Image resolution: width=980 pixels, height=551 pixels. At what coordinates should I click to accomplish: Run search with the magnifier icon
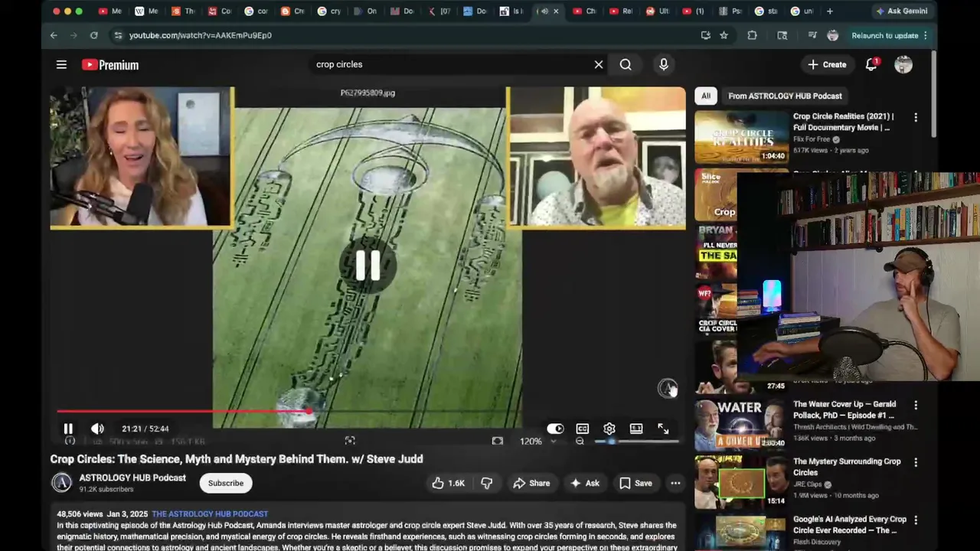[626, 65]
